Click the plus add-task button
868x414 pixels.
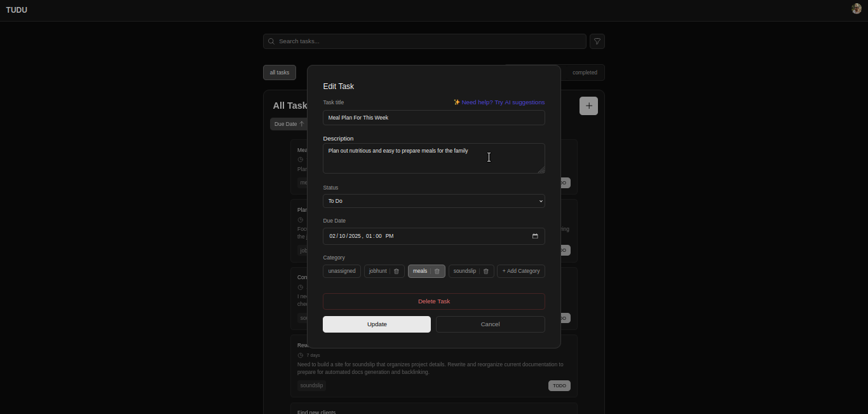point(588,106)
